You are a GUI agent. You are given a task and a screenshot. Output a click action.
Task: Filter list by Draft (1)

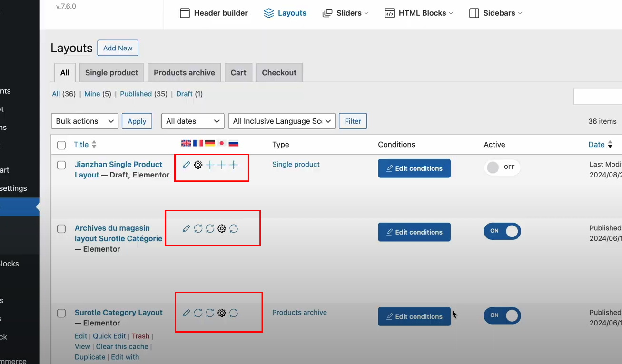(189, 94)
